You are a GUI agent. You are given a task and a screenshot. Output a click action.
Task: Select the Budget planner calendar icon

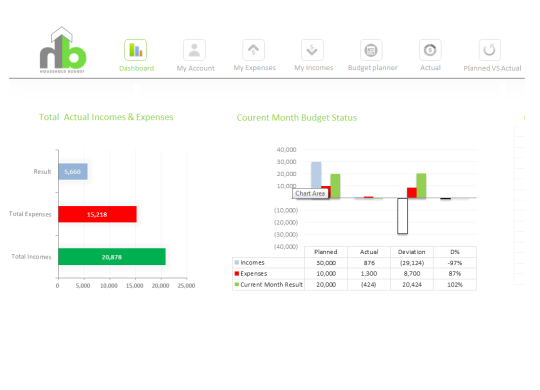click(x=371, y=50)
